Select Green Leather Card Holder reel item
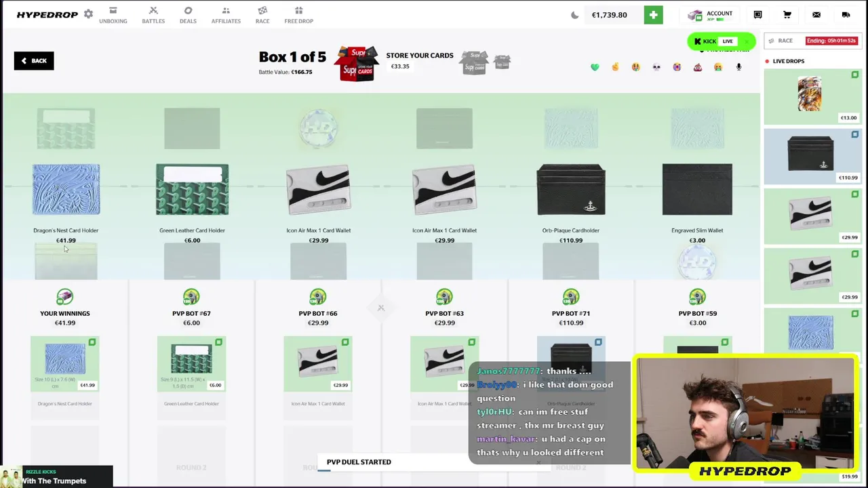Viewport: 868px width, 488px height. (x=192, y=190)
